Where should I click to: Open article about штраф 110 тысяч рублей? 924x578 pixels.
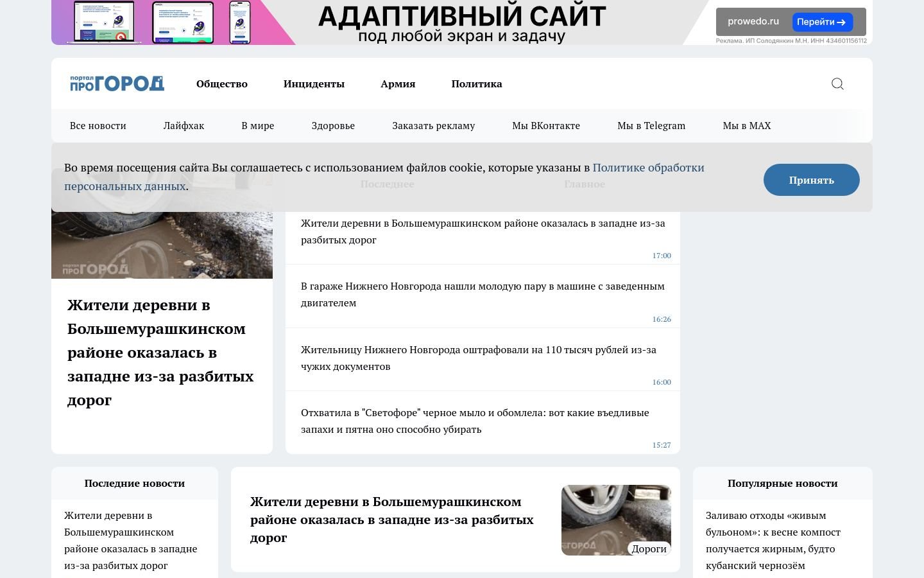coord(479,358)
